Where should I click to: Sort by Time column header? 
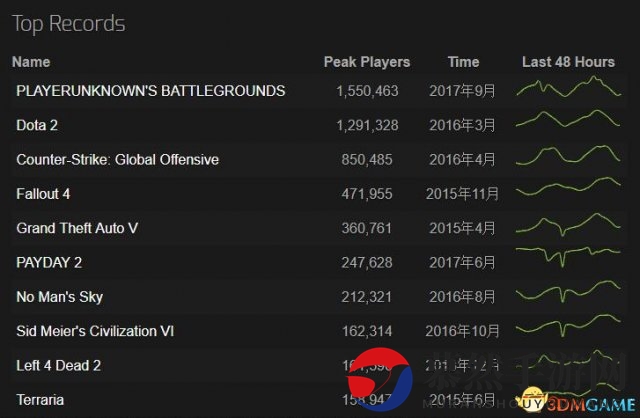click(x=463, y=62)
